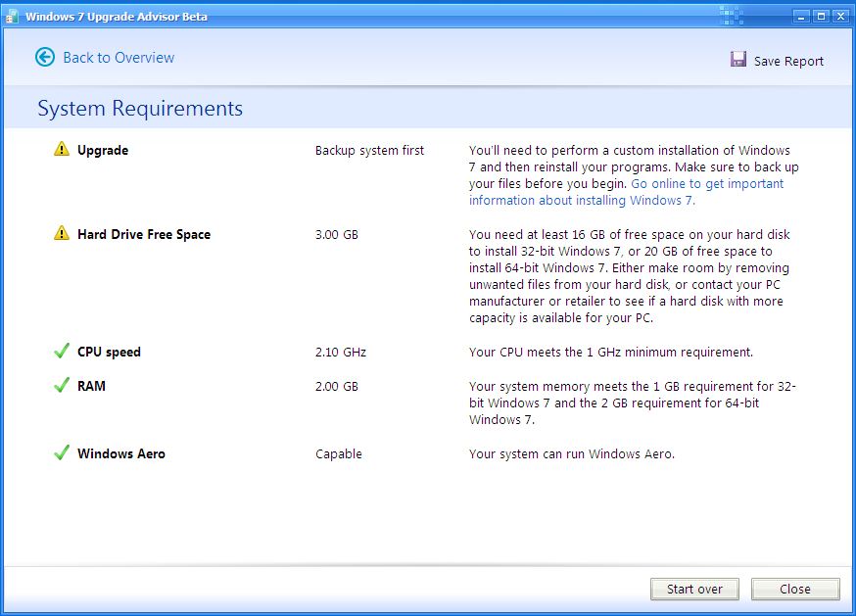Click the 3.00 GB free space value
Image resolution: width=856 pixels, height=616 pixels.
coord(336,234)
